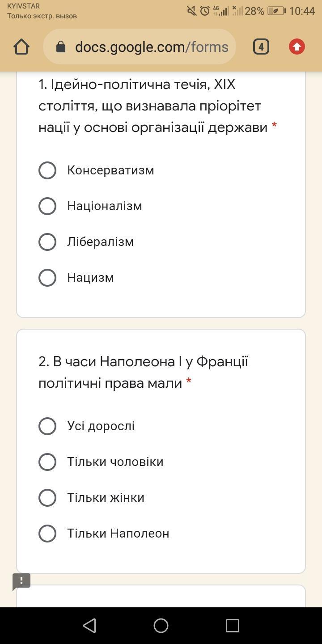Select the Лібералізм radio option
The height and width of the screenshot is (644, 322).
pyautogui.click(x=47, y=242)
